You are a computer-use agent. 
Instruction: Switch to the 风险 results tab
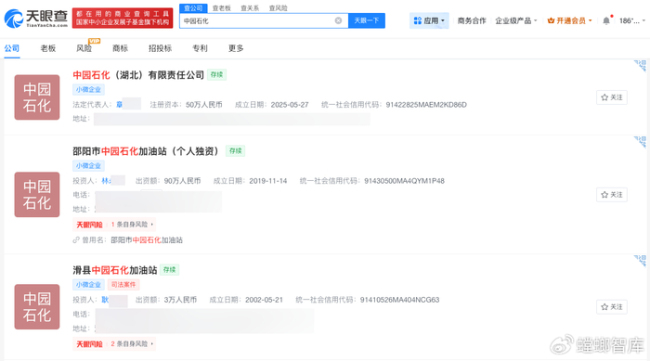[84, 48]
